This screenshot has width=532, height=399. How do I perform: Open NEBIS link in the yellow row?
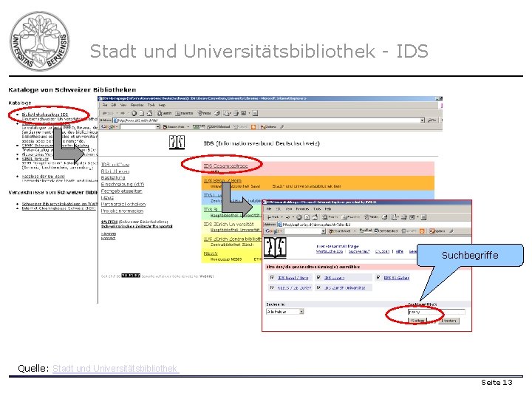click(x=211, y=253)
